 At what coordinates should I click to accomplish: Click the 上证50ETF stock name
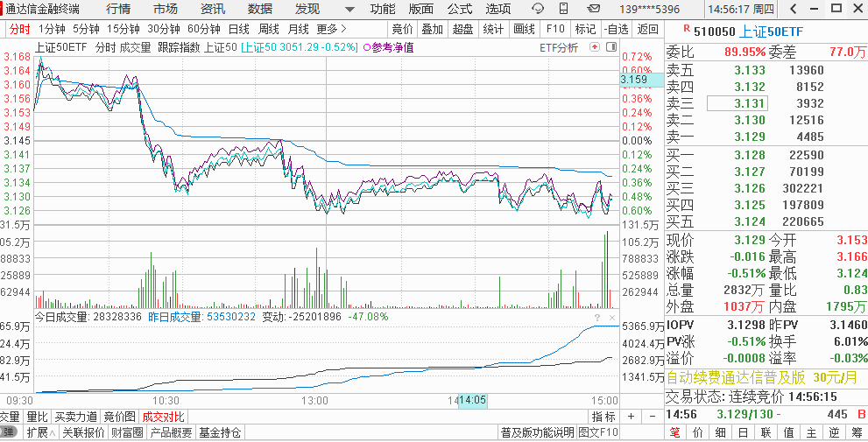(771, 32)
